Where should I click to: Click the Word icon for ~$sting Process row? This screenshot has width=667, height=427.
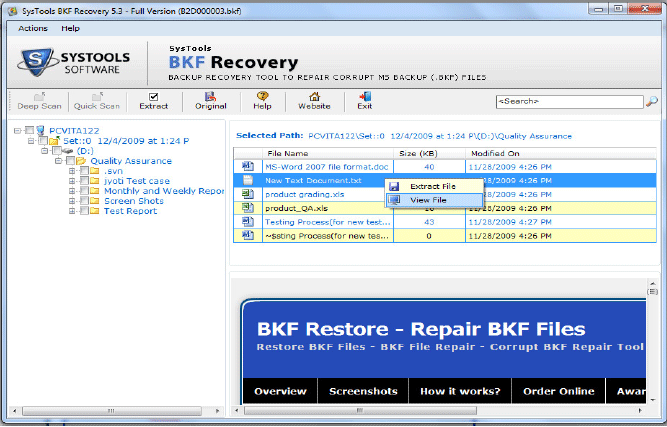tap(248, 235)
